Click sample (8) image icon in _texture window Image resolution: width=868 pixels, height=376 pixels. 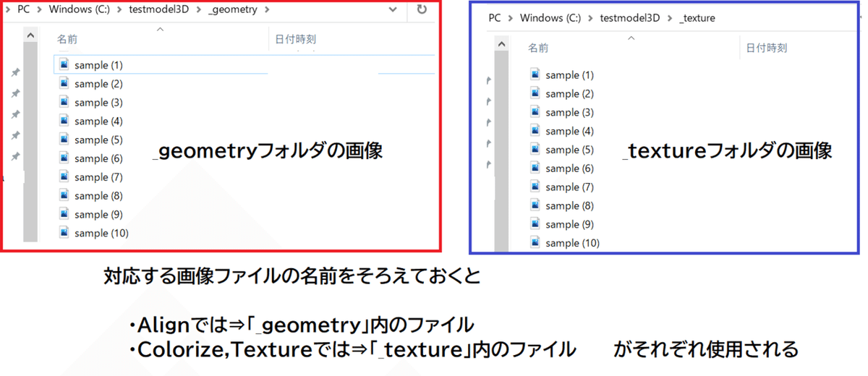(535, 205)
